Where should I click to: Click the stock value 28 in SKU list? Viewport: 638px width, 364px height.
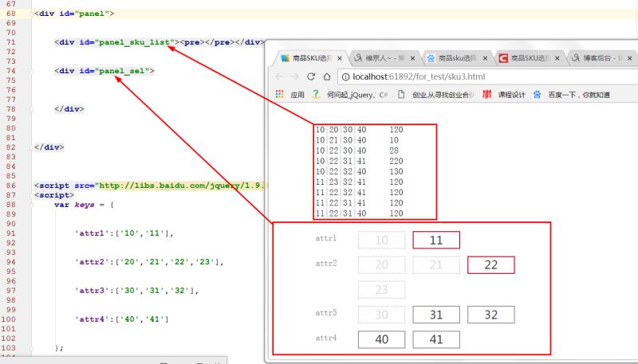394,151
